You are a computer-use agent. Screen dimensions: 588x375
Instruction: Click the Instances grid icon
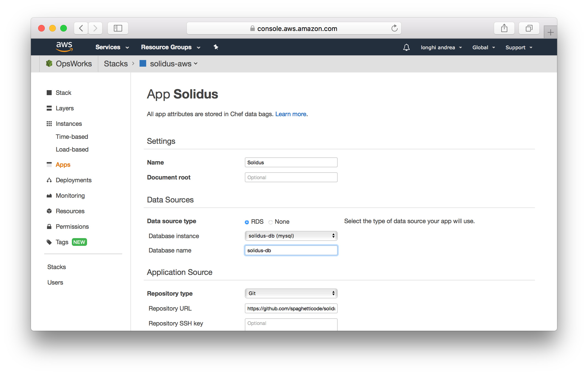[x=49, y=124]
